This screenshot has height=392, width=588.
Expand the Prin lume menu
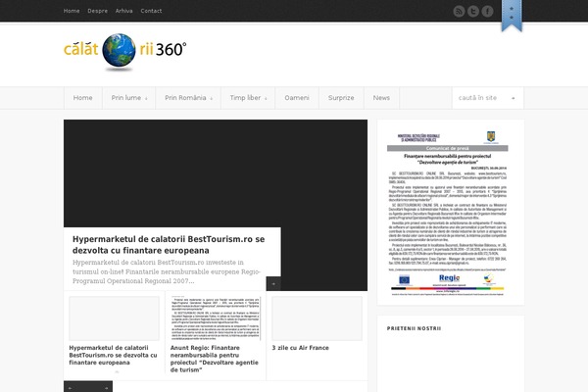coord(129,98)
